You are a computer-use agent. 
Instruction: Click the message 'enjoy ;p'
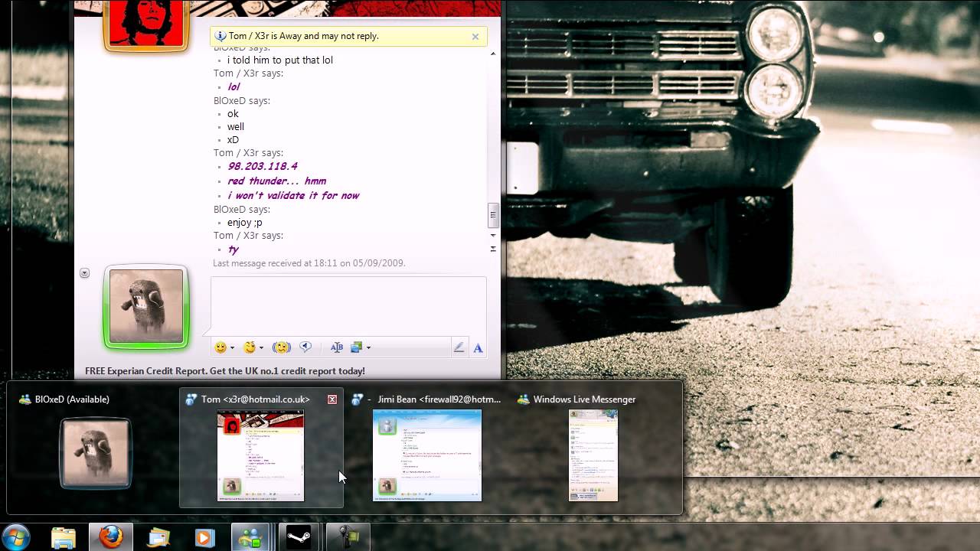click(x=245, y=223)
